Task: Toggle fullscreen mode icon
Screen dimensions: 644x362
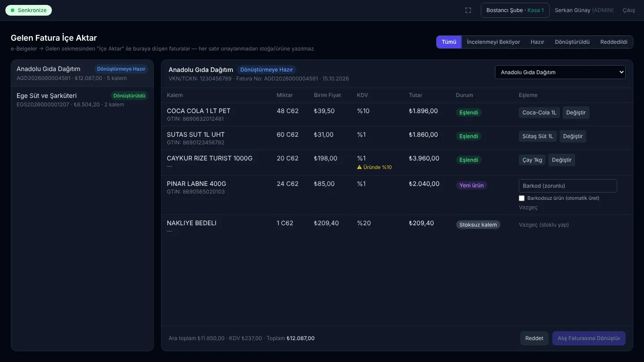Action: pyautogui.click(x=468, y=10)
